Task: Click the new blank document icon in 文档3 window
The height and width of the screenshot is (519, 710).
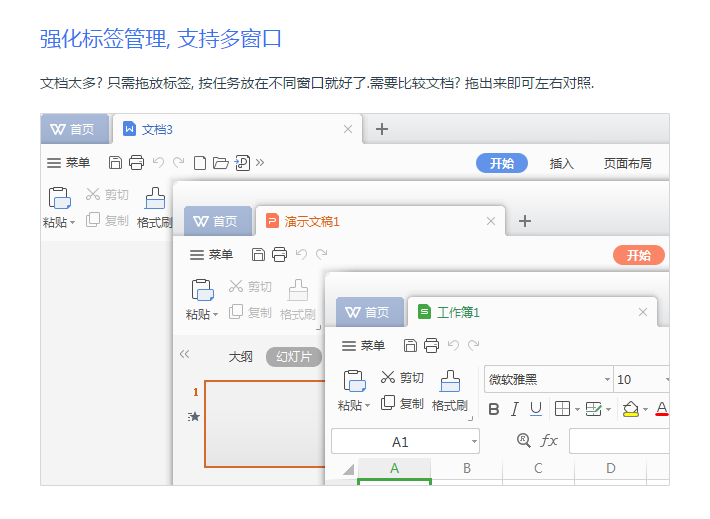Action: 200,163
